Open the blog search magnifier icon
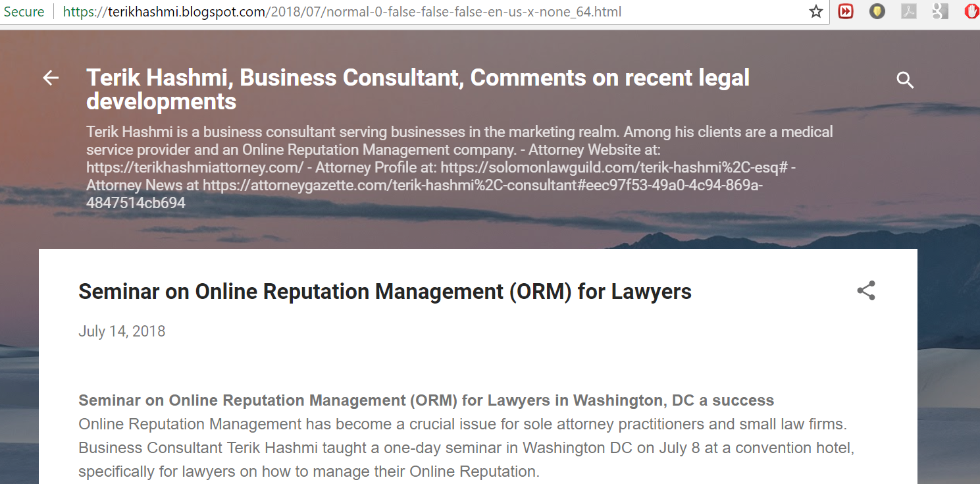 (x=905, y=80)
